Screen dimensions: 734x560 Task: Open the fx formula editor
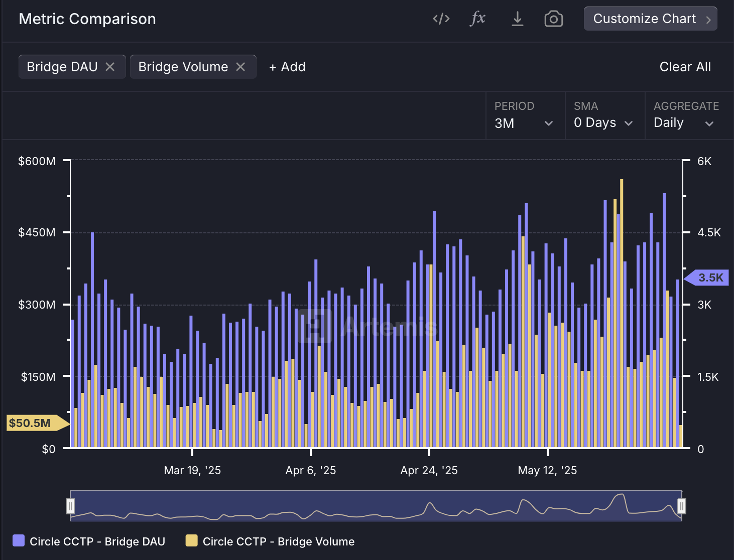tap(477, 19)
